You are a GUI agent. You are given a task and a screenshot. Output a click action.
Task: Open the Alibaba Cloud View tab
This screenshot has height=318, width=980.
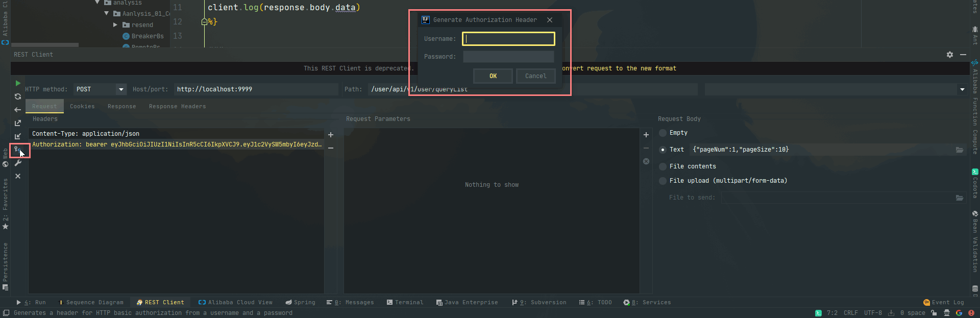tap(235, 302)
